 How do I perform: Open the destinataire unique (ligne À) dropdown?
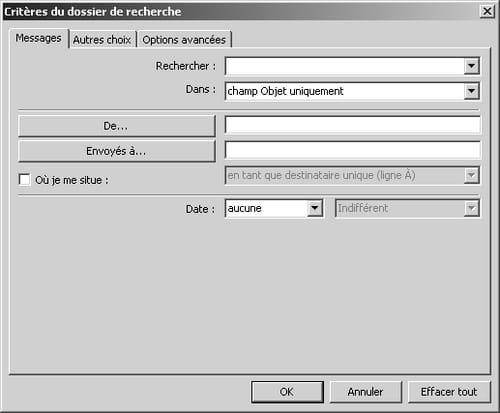[x=352, y=175]
